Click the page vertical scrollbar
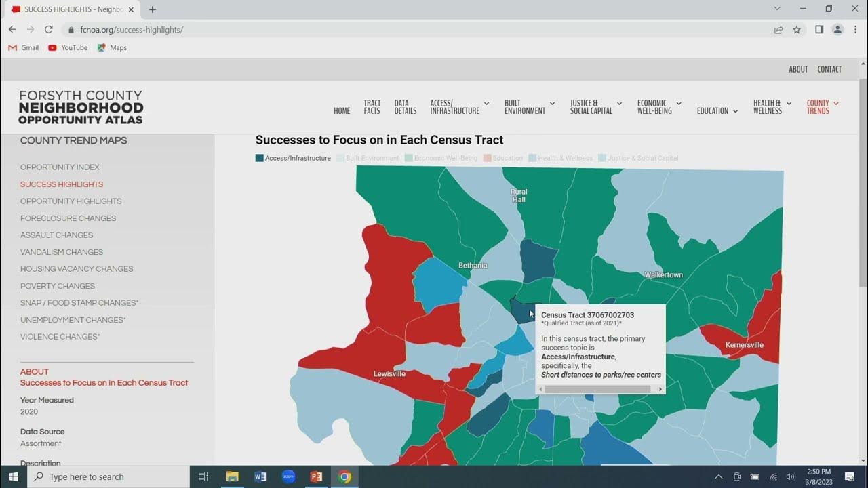Image resolution: width=868 pixels, height=488 pixels. coord(863,183)
